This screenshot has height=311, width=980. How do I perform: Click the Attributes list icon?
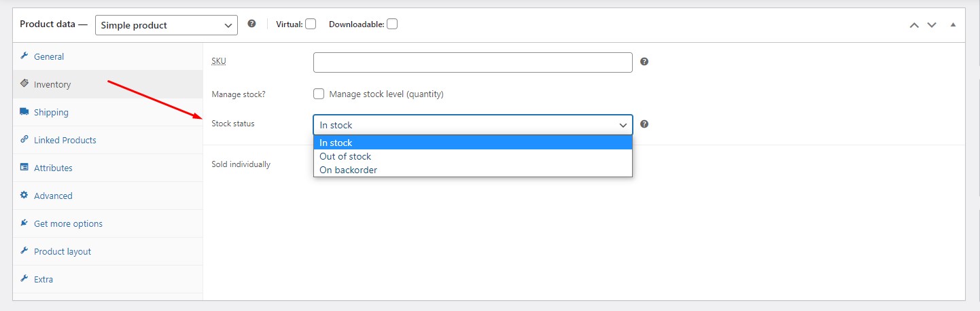[24, 168]
